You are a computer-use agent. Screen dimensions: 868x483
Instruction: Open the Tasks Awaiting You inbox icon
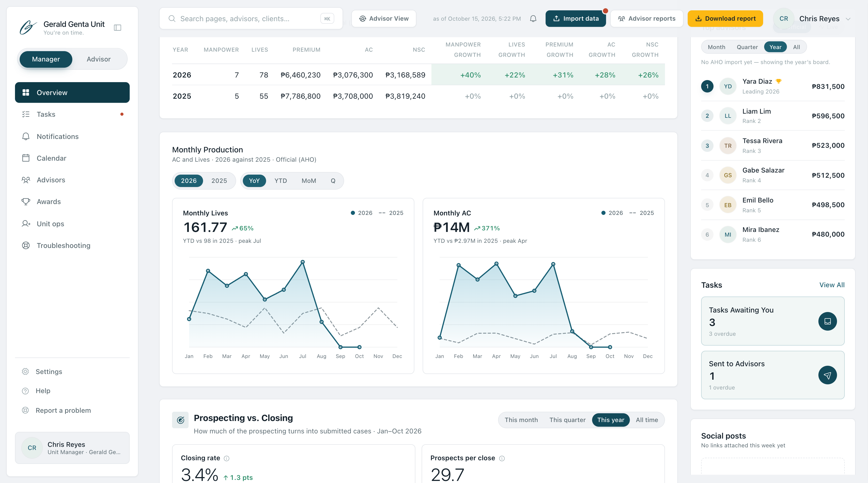tap(827, 321)
